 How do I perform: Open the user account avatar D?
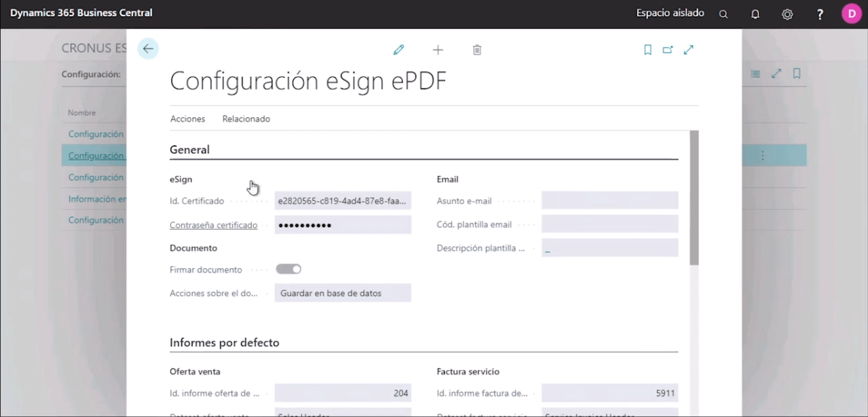[851, 14]
